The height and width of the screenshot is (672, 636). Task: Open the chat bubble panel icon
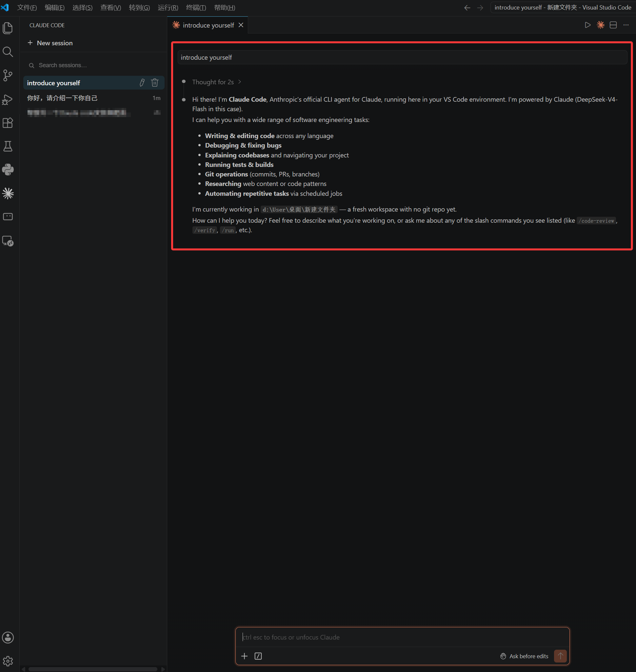tap(8, 217)
